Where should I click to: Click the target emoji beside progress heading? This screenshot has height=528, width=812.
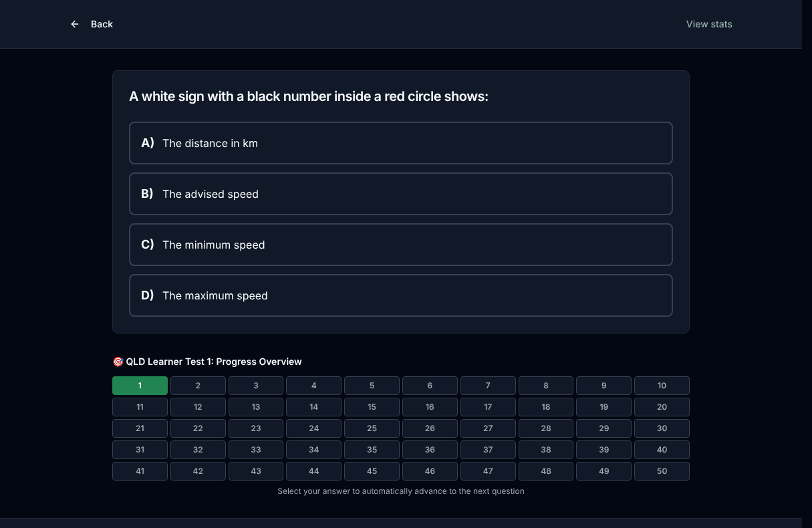pos(118,362)
